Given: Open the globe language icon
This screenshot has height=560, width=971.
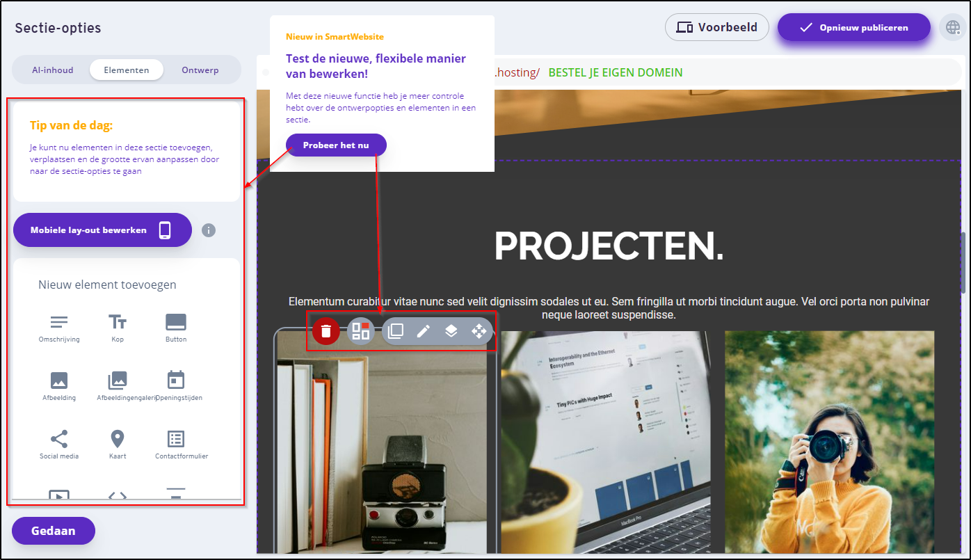Looking at the screenshot, I should [x=952, y=28].
